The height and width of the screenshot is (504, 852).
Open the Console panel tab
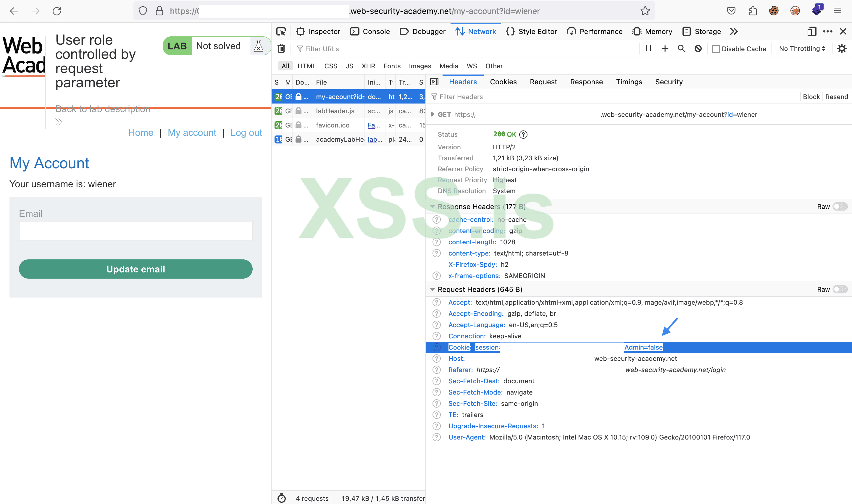(370, 32)
